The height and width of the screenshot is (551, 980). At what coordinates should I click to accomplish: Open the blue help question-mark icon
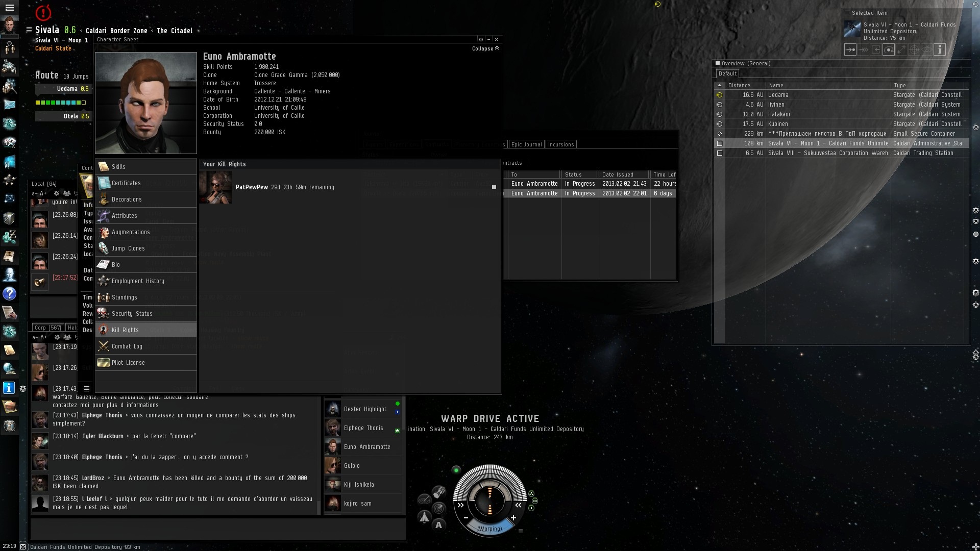(x=9, y=294)
